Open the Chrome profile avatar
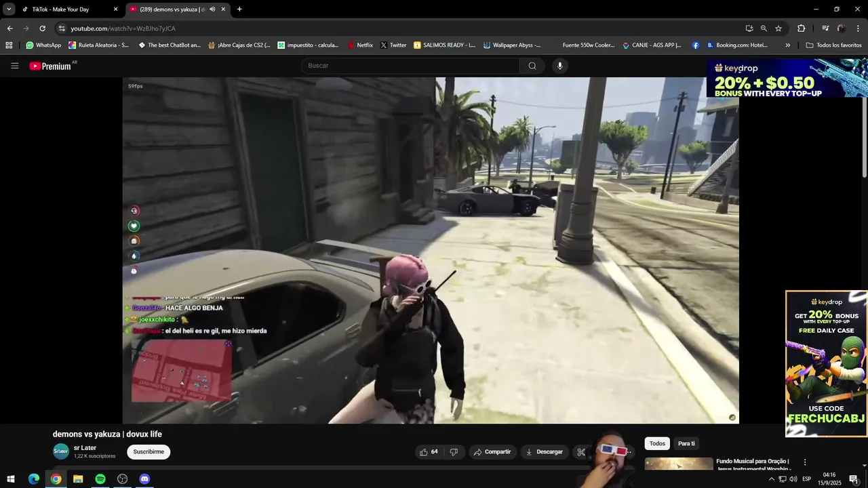Viewport: 868px width, 488px height. click(x=842, y=28)
